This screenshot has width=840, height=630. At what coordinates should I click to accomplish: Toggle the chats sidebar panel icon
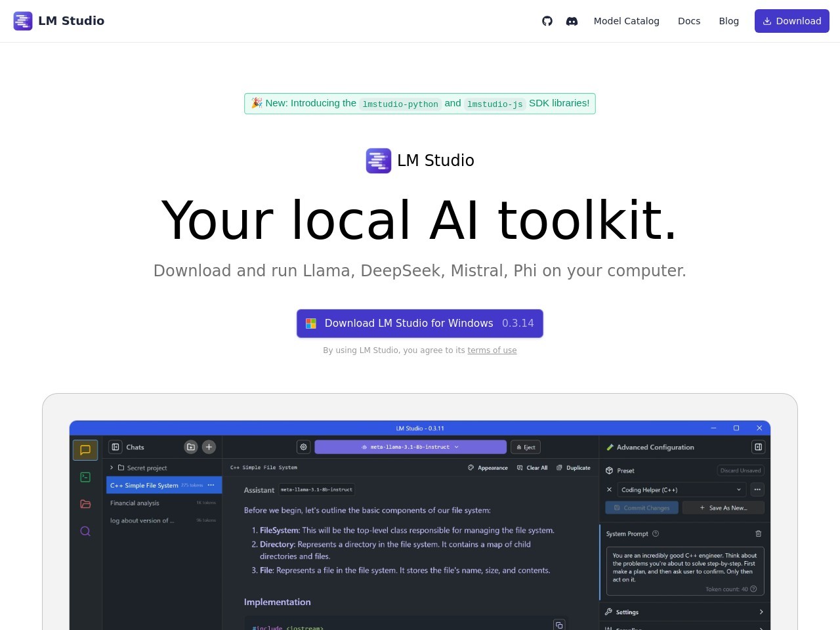(x=115, y=447)
